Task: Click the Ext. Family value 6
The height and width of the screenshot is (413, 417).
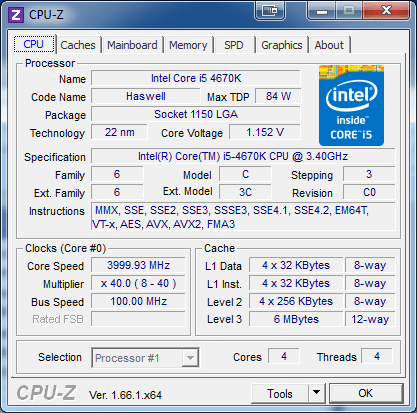Action: [117, 192]
